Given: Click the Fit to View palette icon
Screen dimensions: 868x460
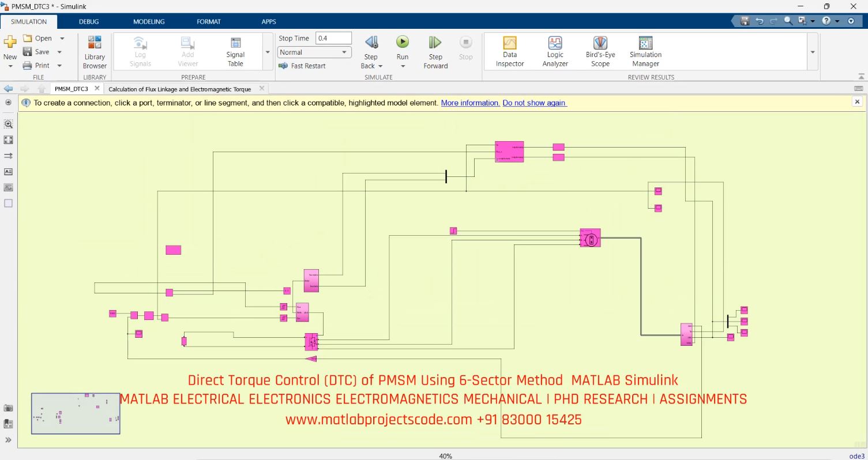Looking at the screenshot, I should pyautogui.click(x=8, y=140).
